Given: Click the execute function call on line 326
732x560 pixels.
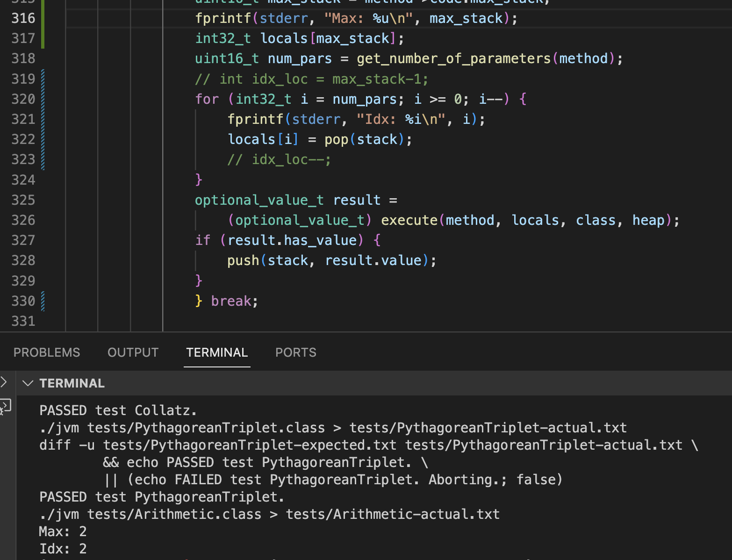Looking at the screenshot, I should tap(409, 220).
